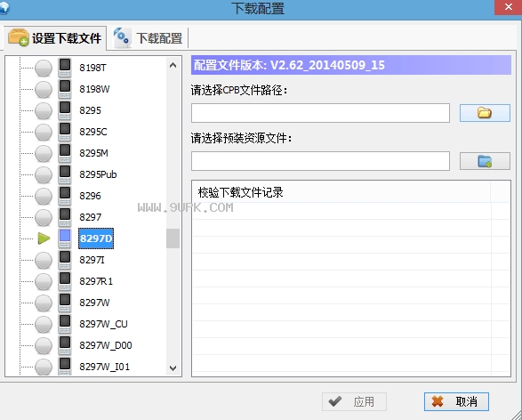Screen dimensions: 522x420
Task: Click the 应用 apply button
Action: click(x=354, y=401)
